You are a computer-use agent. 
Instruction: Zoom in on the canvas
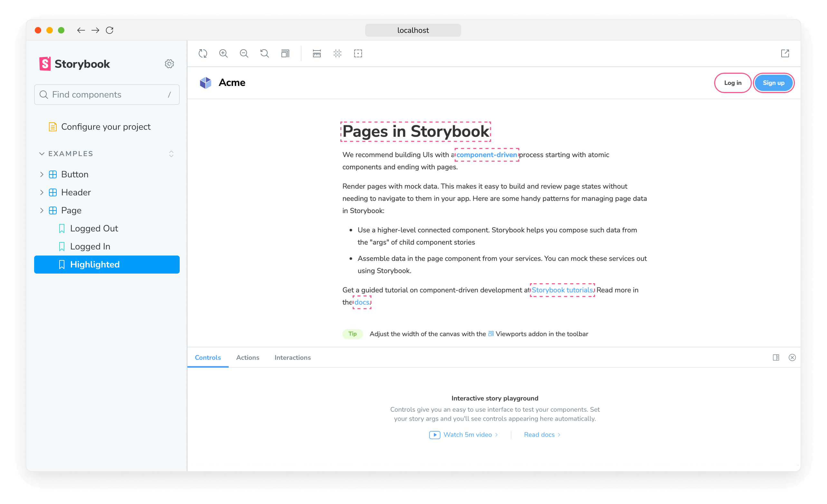tap(223, 54)
